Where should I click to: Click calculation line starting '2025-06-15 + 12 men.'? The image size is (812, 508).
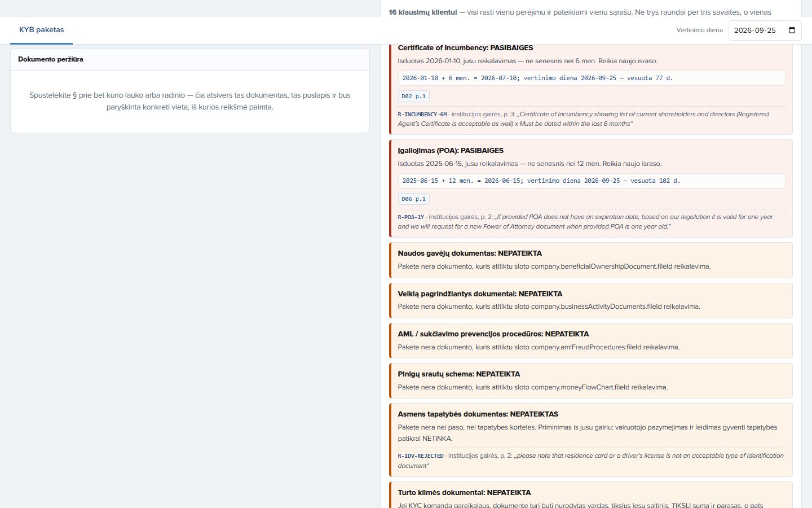(x=592, y=181)
